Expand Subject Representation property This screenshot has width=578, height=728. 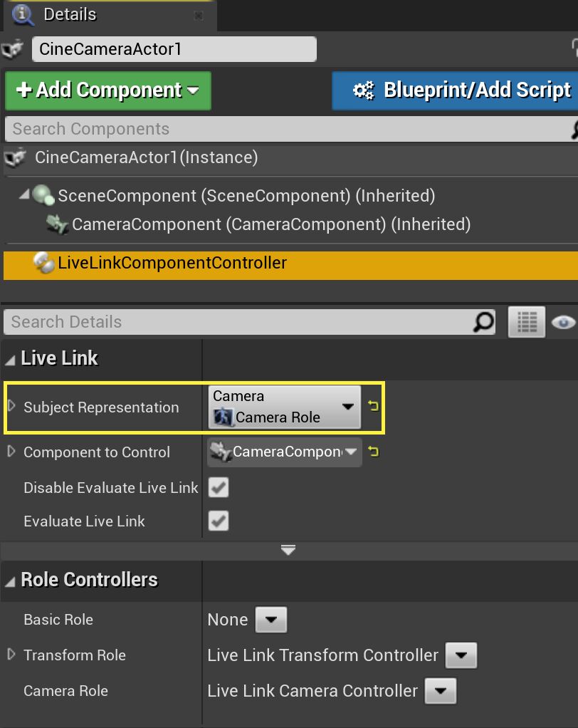click(x=11, y=406)
